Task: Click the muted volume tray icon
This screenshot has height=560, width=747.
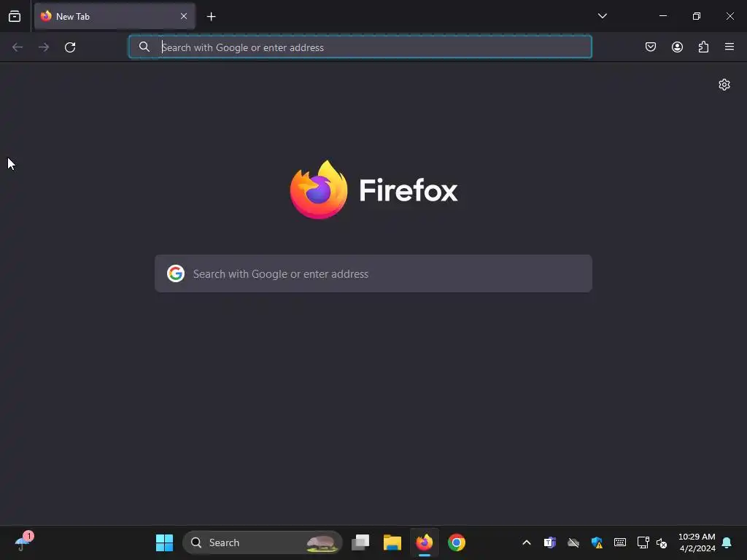Action: coord(662,542)
